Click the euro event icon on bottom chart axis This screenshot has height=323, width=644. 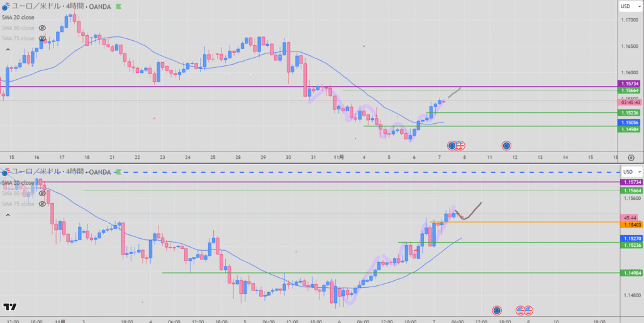[497, 310]
